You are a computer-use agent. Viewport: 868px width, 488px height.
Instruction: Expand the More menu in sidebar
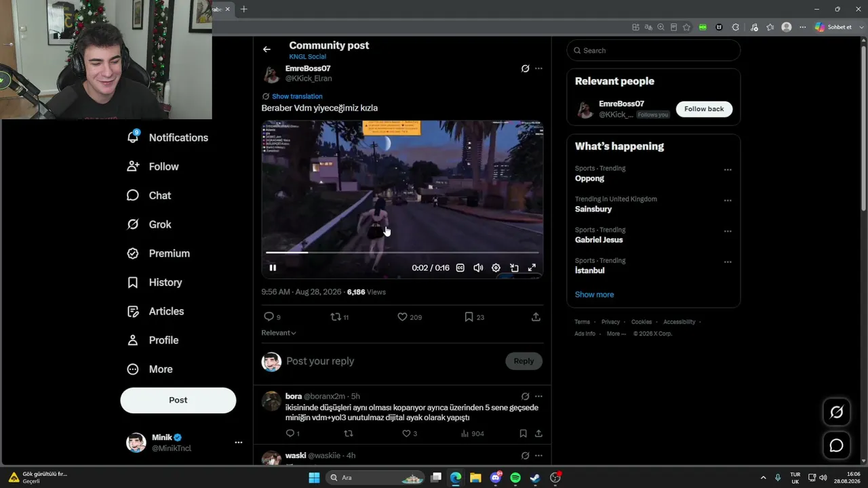150,369
